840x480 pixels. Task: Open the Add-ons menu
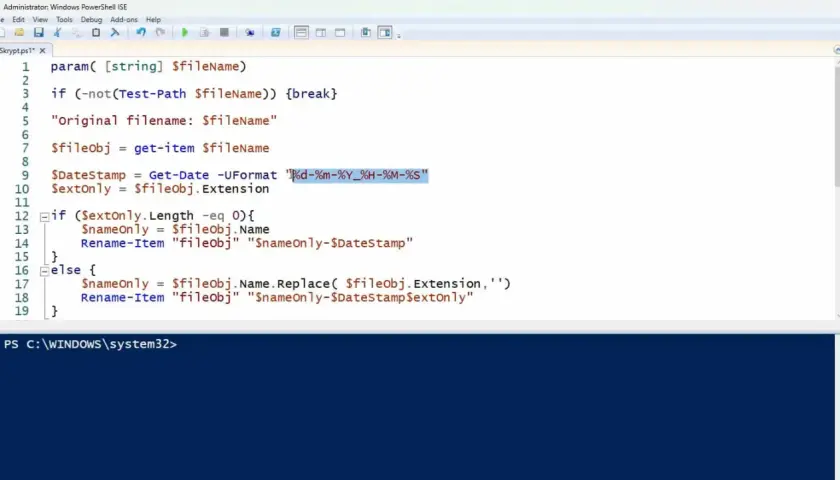124,19
